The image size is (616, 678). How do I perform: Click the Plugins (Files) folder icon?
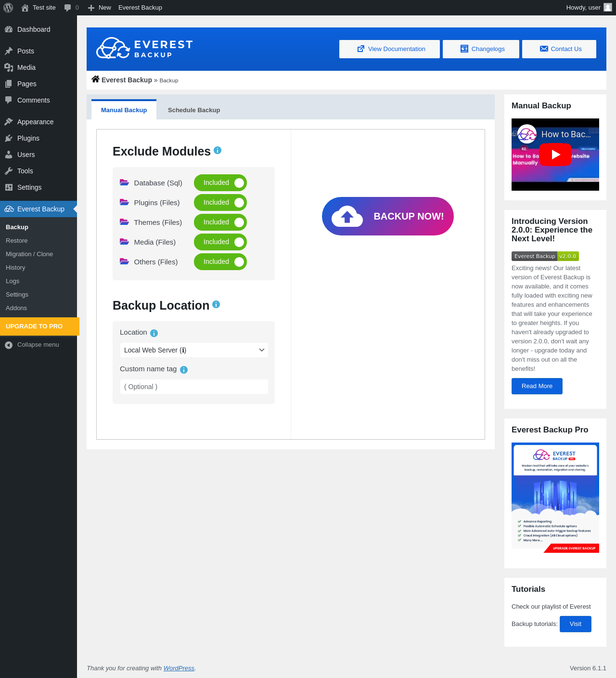124,202
